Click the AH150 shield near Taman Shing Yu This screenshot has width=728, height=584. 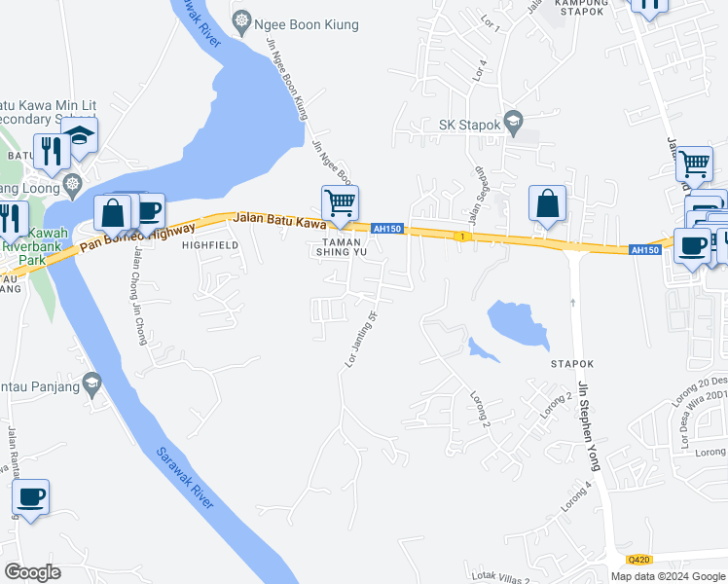pos(387,229)
